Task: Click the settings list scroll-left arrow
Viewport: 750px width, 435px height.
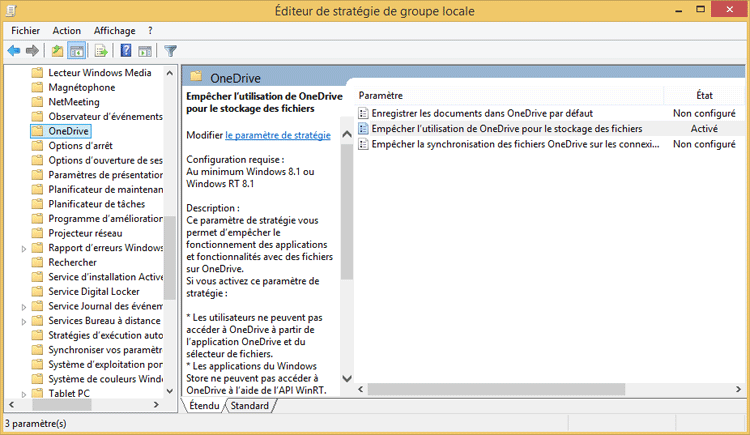Action: [361, 390]
